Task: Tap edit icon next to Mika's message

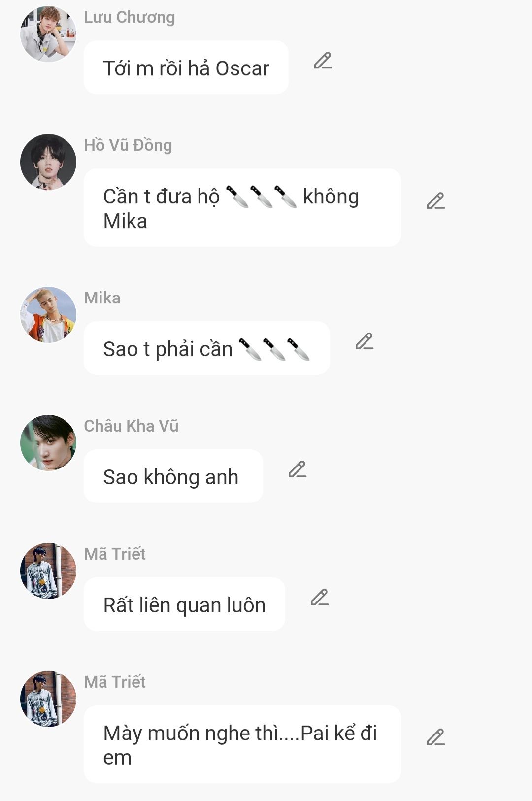Action: click(x=365, y=341)
